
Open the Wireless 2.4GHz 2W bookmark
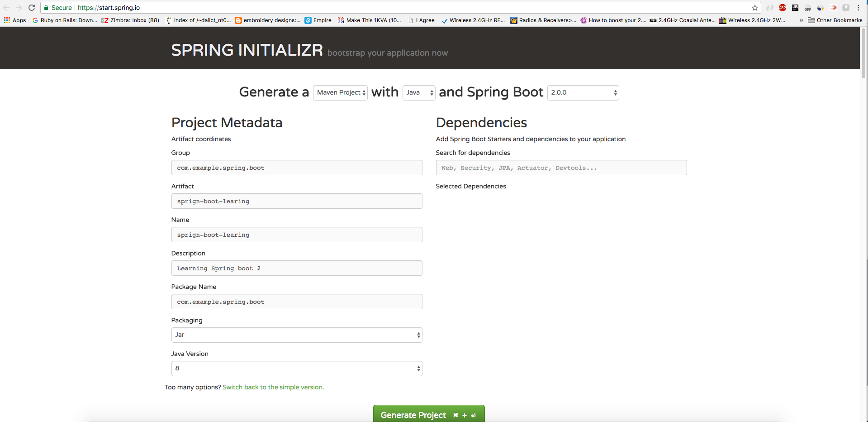[x=753, y=20]
